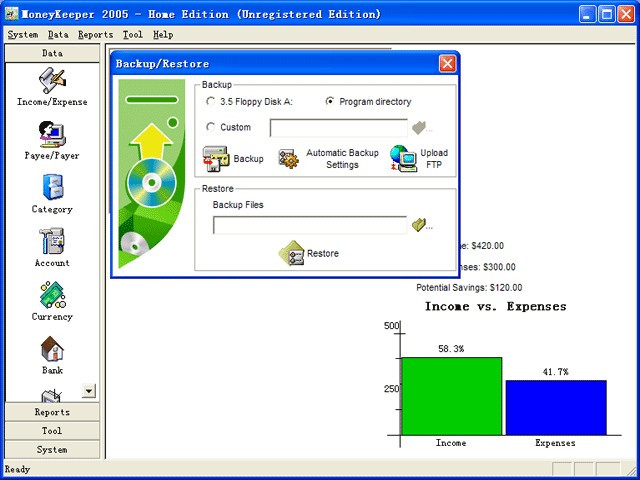This screenshot has width=640, height=480.
Task: Open the Account sidebar icon
Action: tap(52, 241)
